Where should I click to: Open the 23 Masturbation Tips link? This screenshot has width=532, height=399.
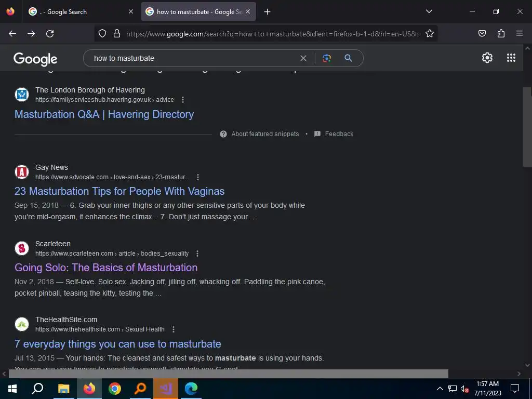coord(119,191)
